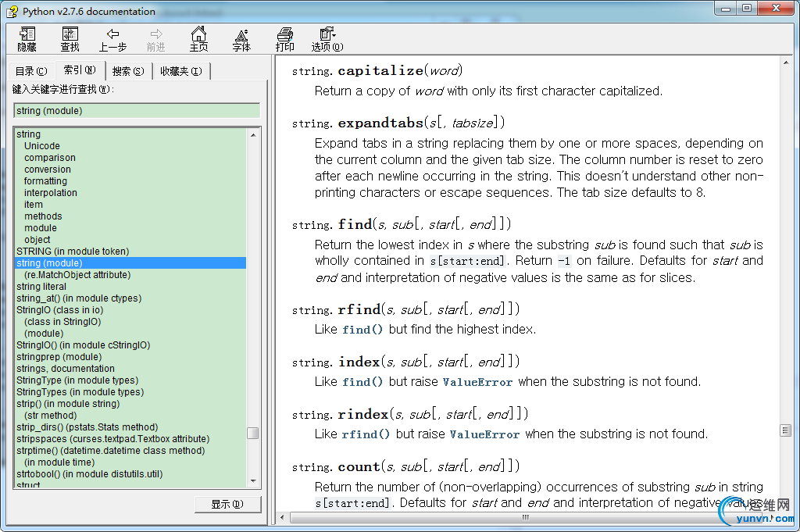Select the 'item' index entry

pyautogui.click(x=33, y=205)
